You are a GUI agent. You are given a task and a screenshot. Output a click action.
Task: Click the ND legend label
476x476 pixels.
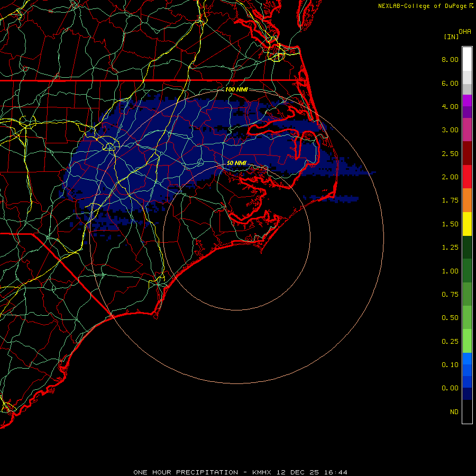coord(454,412)
